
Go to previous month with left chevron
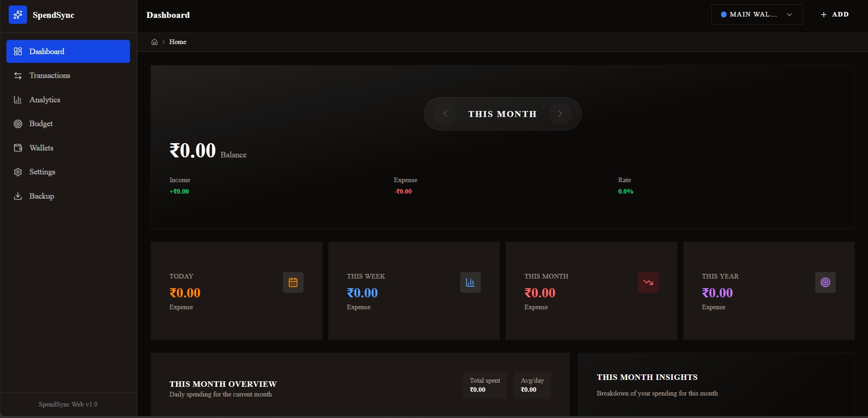(445, 114)
